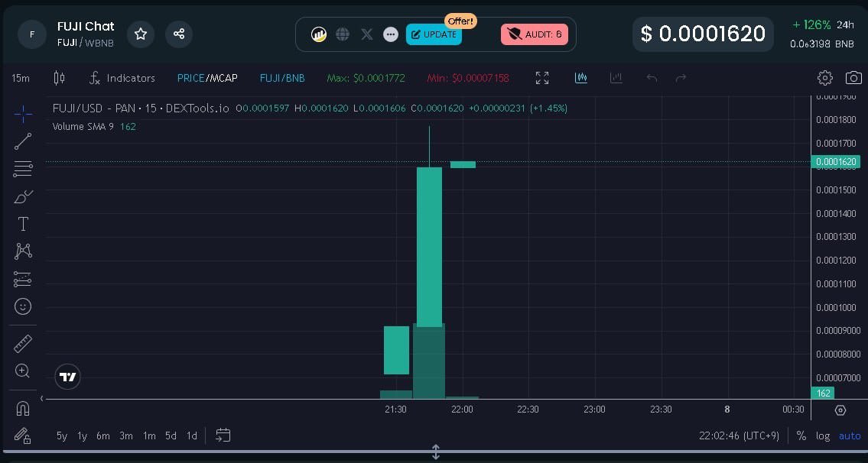Open the emoji icons tool
Image resolution: width=868 pixels, height=463 pixels.
point(23,306)
